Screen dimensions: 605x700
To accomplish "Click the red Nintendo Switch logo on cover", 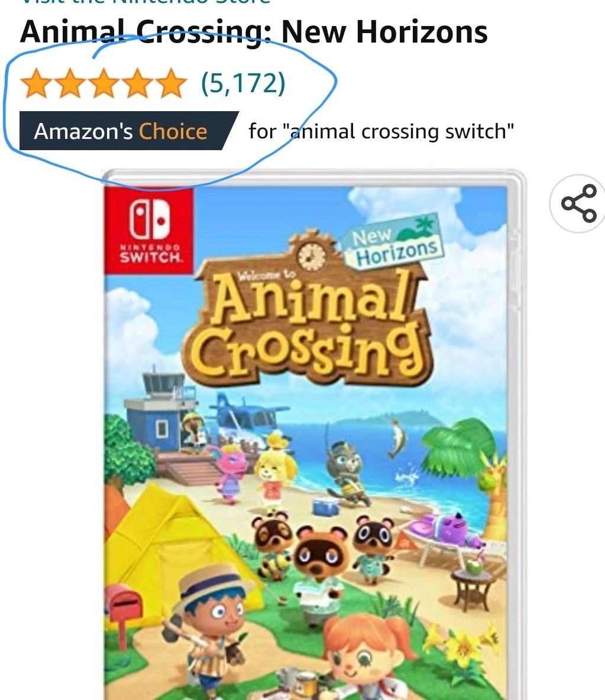I will click(149, 231).
